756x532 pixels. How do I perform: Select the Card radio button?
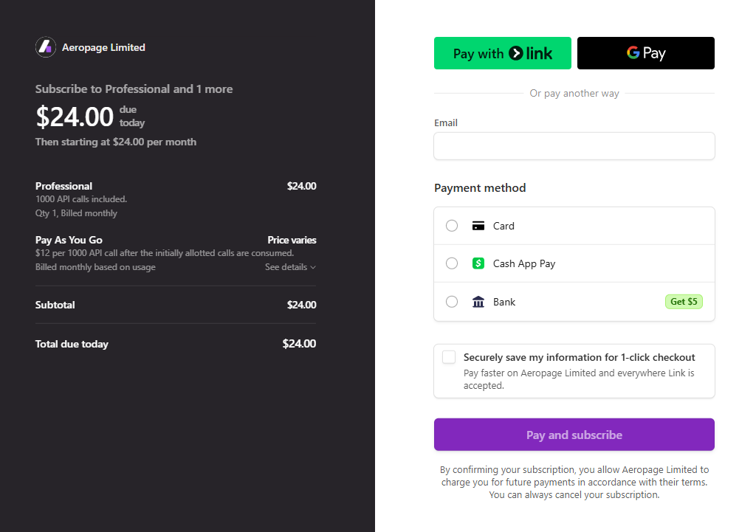click(x=452, y=226)
